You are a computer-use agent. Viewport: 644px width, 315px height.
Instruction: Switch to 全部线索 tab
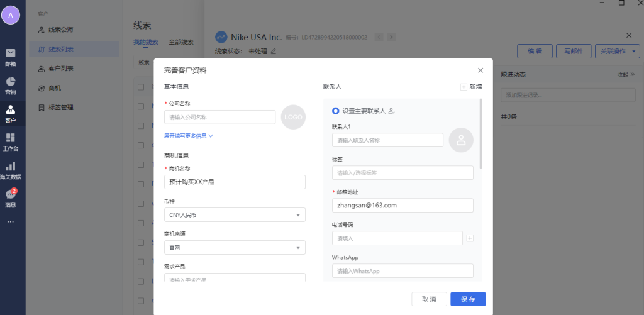coord(181,42)
